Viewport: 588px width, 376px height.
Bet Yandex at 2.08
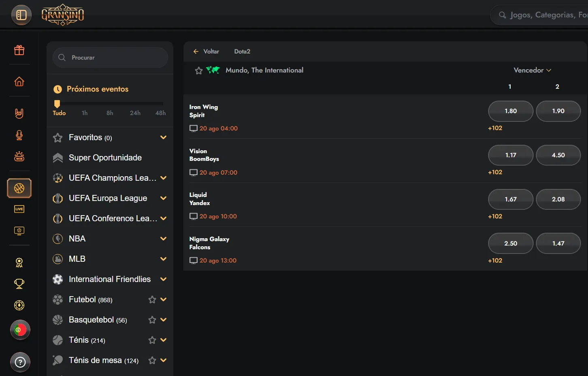click(558, 199)
